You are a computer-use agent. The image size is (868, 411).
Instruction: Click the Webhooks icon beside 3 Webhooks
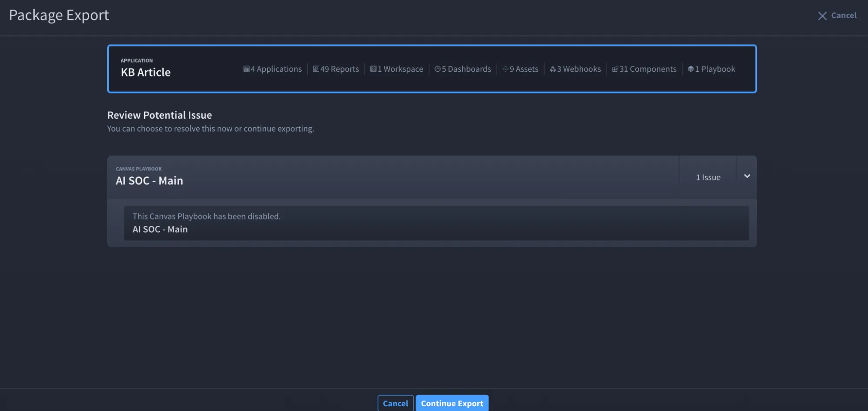click(x=553, y=69)
